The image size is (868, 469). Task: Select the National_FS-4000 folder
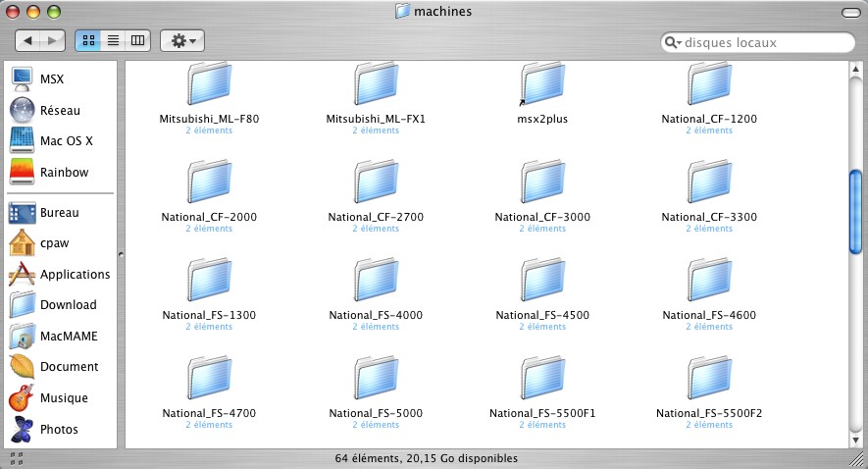(x=376, y=279)
